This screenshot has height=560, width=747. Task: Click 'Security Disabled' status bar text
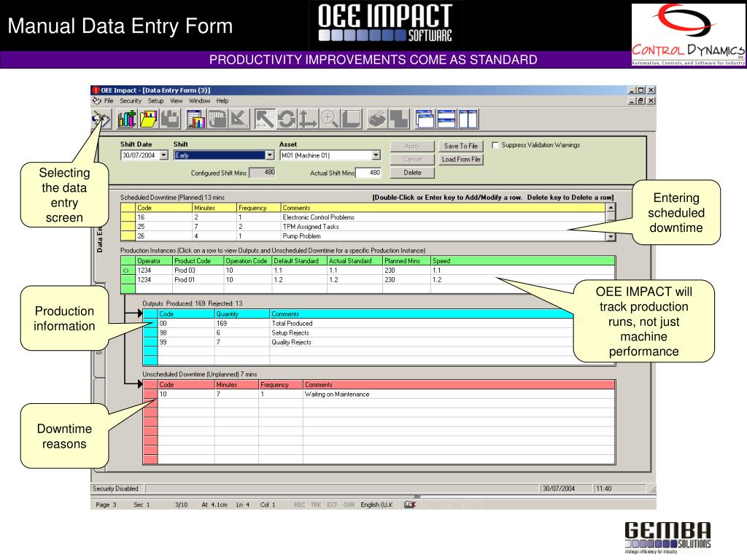pos(116,489)
